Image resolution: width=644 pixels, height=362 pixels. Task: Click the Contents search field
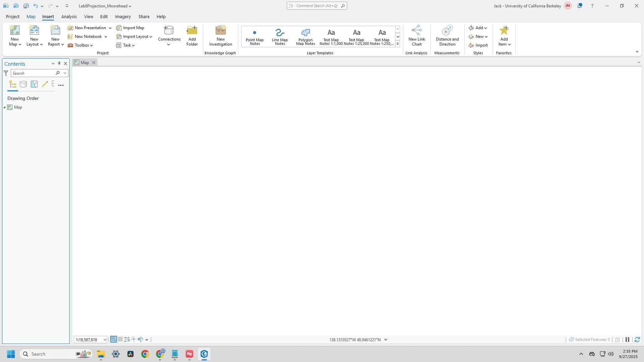pos(33,73)
